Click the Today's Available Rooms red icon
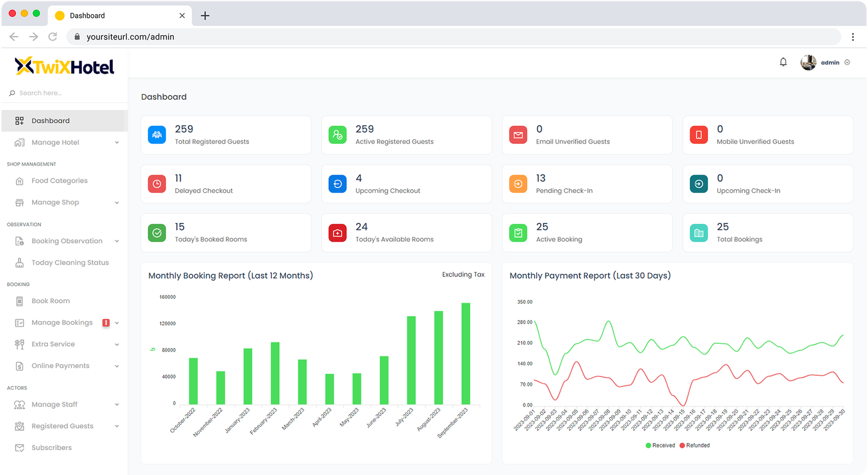Screen dimensions: 868x475 [x=337, y=233]
